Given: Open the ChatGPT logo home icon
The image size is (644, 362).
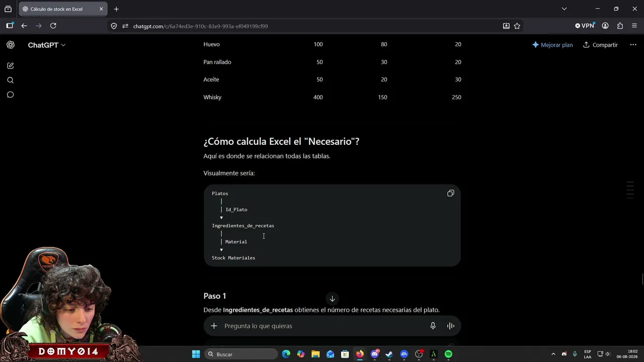Looking at the screenshot, I should 10,45.
